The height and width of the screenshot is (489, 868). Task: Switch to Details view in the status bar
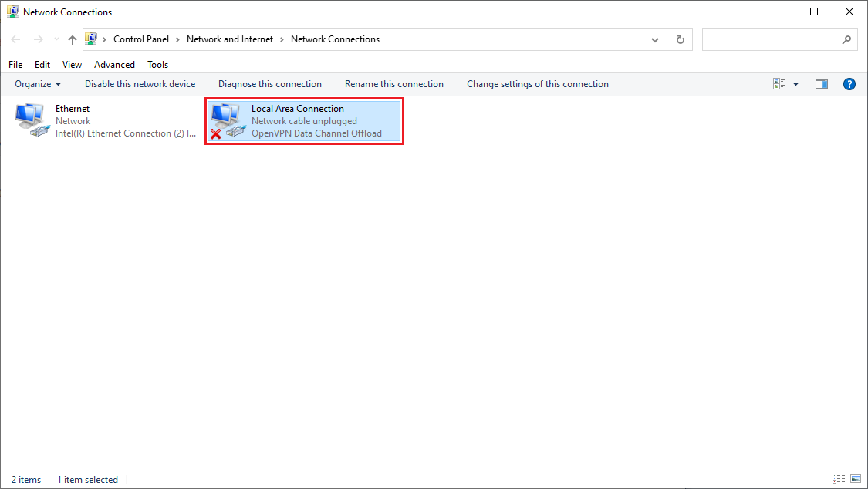[838, 479]
